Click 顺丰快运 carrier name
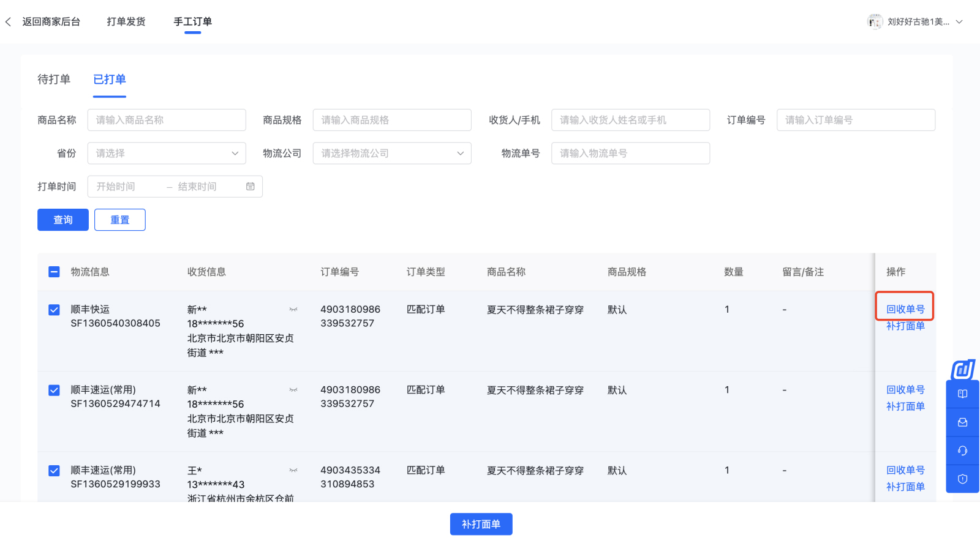This screenshot has width=980, height=538. 90,310
